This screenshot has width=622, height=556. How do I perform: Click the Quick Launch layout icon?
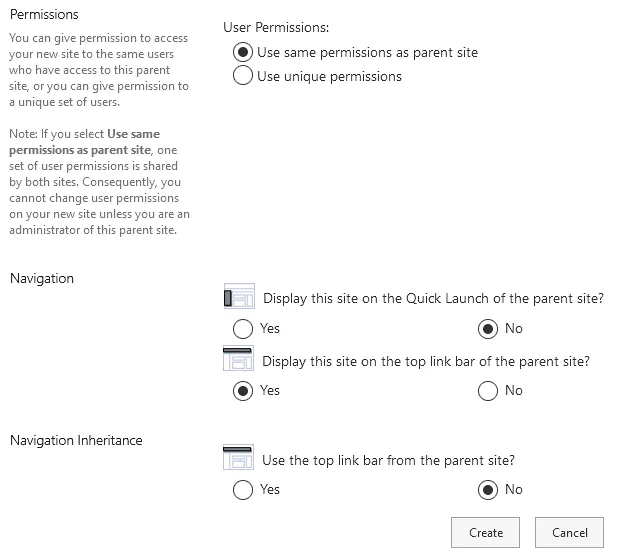click(239, 297)
